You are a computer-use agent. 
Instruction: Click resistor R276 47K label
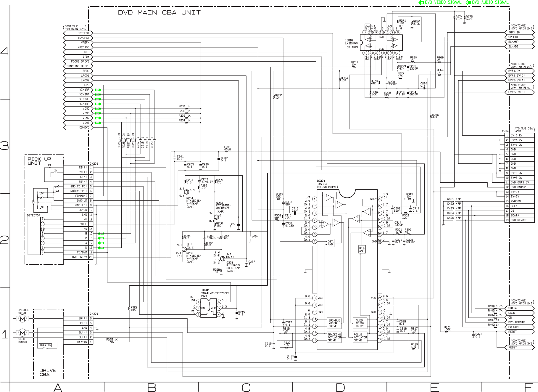pos(435,116)
